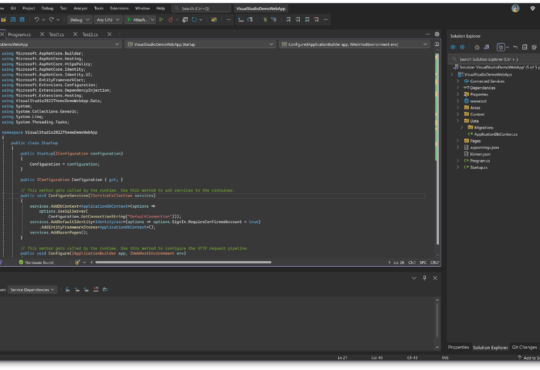This screenshot has width=540, height=370.
Task: Open the Tools menu
Action: point(99,8)
